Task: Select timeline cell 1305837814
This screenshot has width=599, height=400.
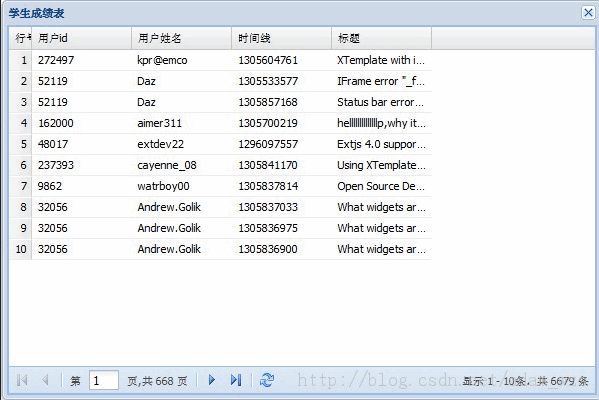Action: (282, 186)
